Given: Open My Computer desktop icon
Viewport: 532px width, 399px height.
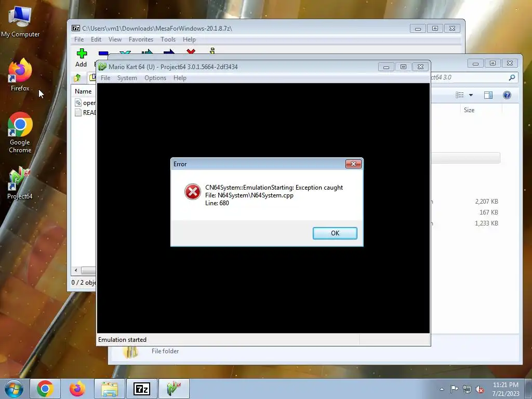Looking at the screenshot, I should click(20, 22).
